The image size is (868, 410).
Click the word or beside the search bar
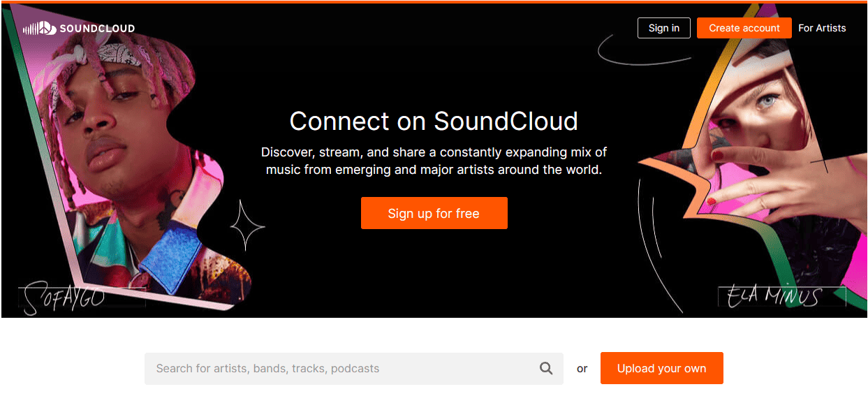click(582, 368)
